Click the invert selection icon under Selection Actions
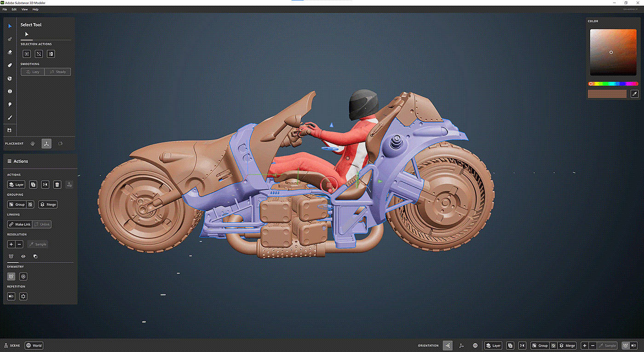 51,54
